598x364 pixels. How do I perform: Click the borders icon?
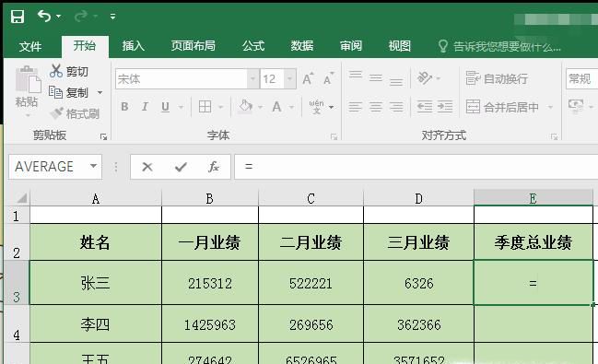(x=205, y=107)
